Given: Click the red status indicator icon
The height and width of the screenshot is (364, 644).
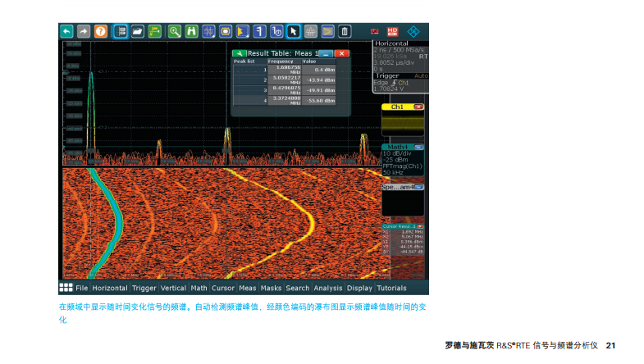Looking at the screenshot, I should (x=375, y=32).
